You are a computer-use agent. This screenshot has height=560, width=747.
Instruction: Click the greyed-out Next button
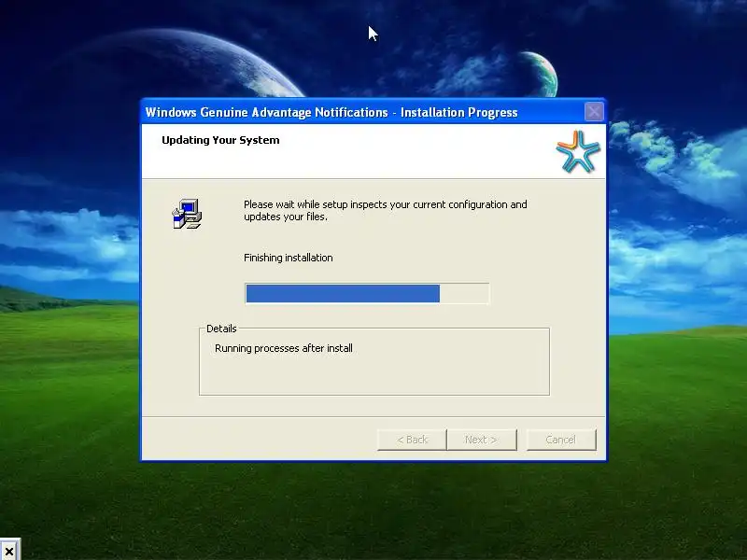click(x=482, y=440)
